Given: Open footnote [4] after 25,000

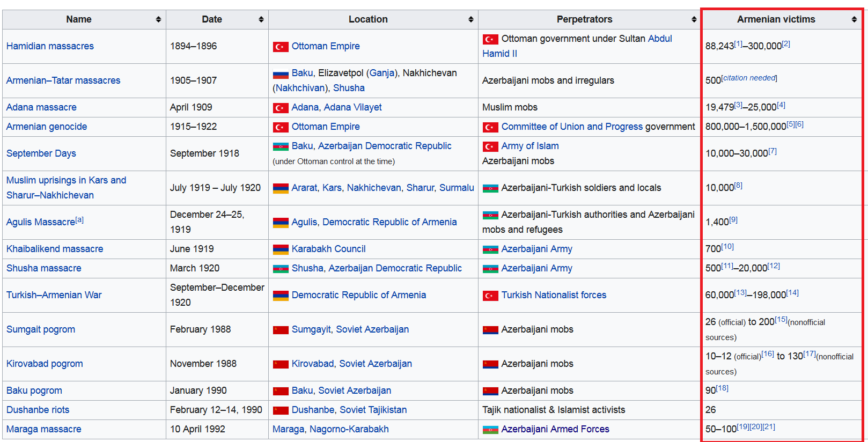Looking at the screenshot, I should [781, 105].
